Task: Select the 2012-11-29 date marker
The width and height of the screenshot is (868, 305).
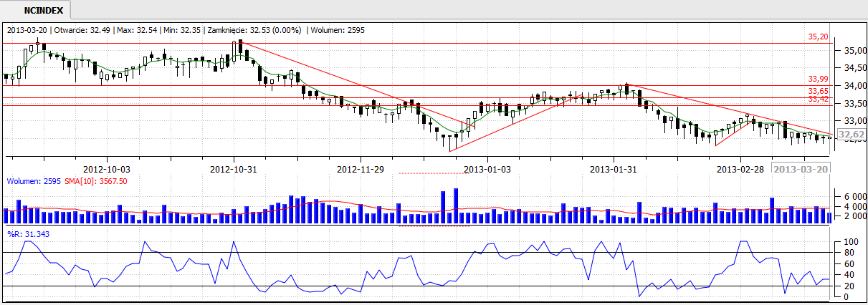Action: 361,169
